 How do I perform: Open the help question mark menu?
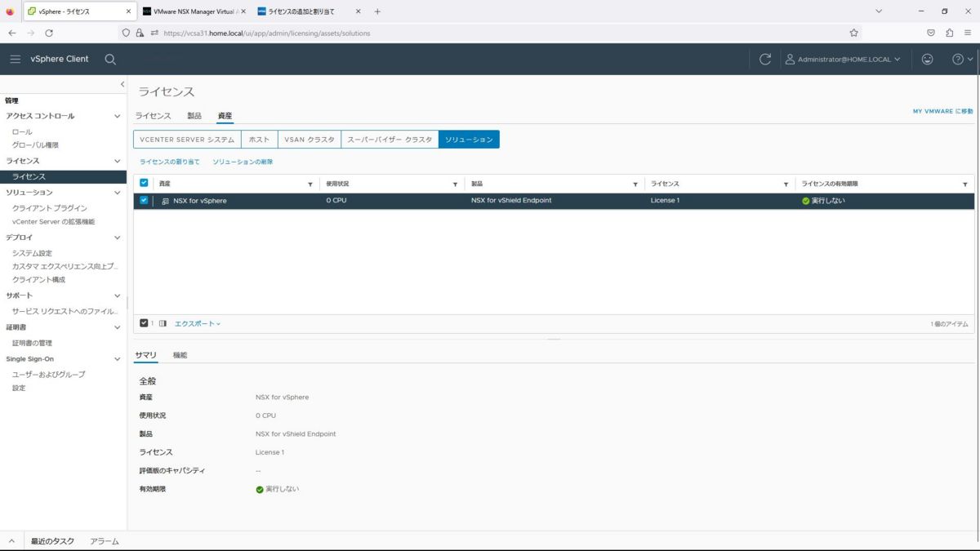pos(963,60)
